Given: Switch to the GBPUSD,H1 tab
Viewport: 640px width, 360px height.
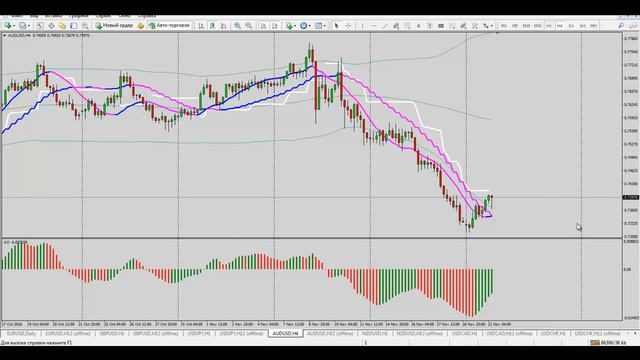Looking at the screenshot, I should point(111,333).
